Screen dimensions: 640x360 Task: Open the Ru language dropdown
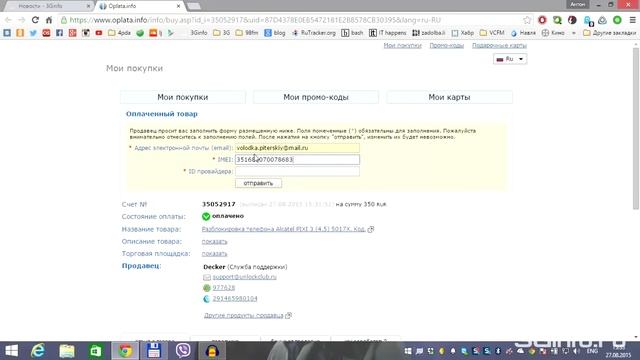tap(509, 59)
